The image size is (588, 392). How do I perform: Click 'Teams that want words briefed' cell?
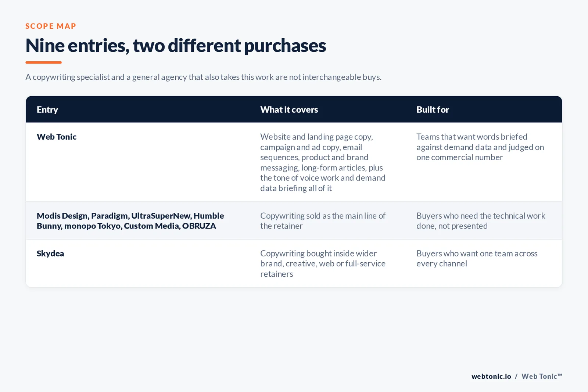pyautogui.click(x=480, y=147)
